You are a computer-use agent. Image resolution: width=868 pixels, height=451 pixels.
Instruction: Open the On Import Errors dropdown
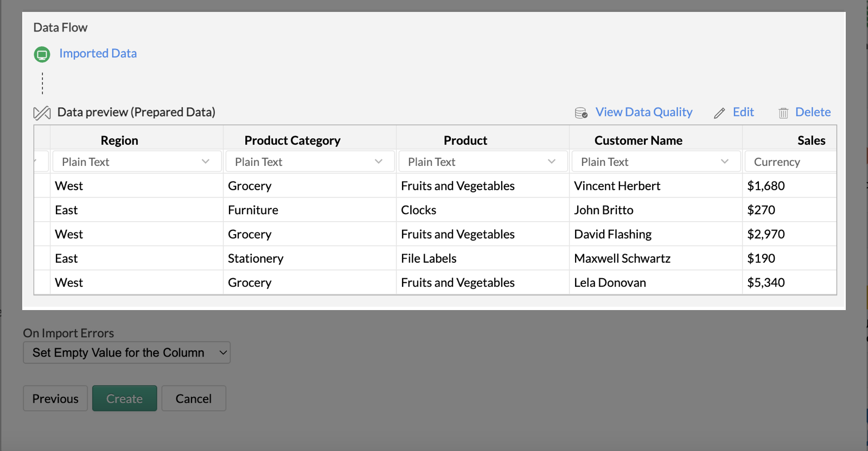pyautogui.click(x=127, y=353)
